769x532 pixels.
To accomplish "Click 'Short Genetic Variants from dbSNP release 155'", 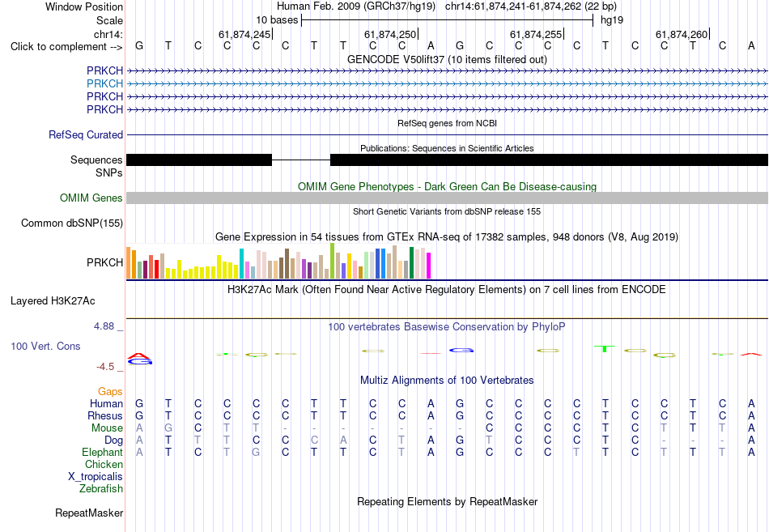I will click(x=447, y=211).
